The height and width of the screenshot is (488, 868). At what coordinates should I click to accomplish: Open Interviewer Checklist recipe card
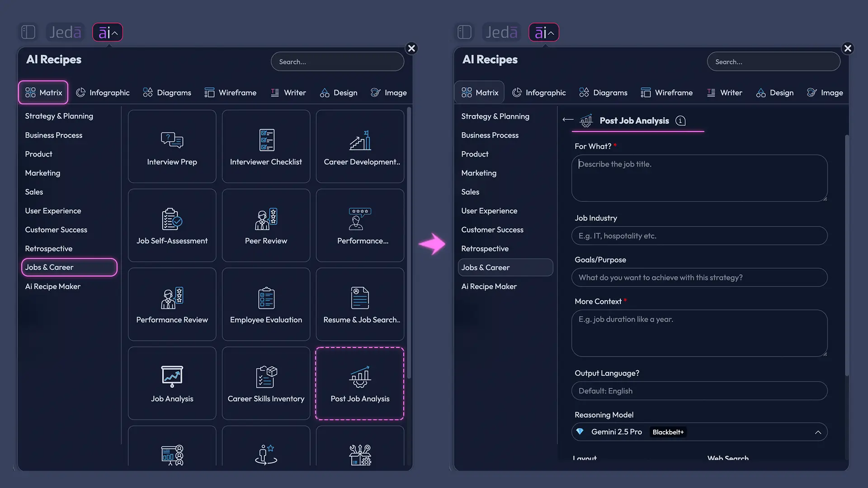(x=266, y=146)
